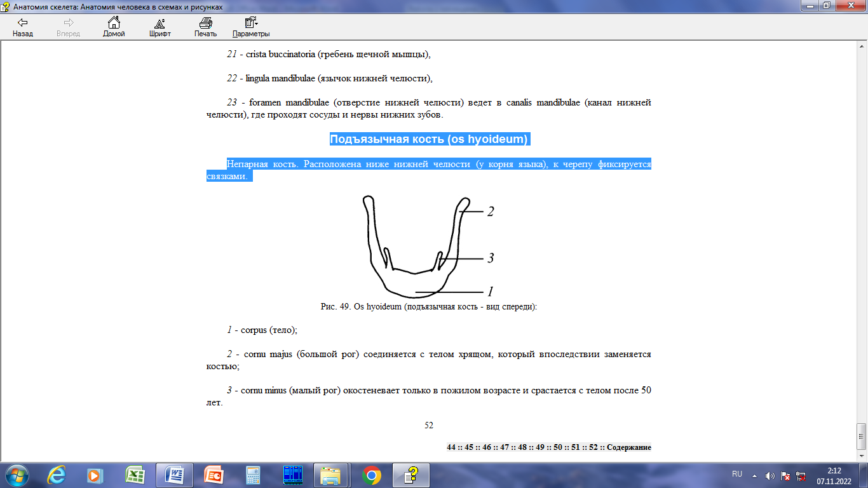This screenshot has width=868, height=488.
Task: Click the figure caption Рис. 49
Action: tap(429, 306)
